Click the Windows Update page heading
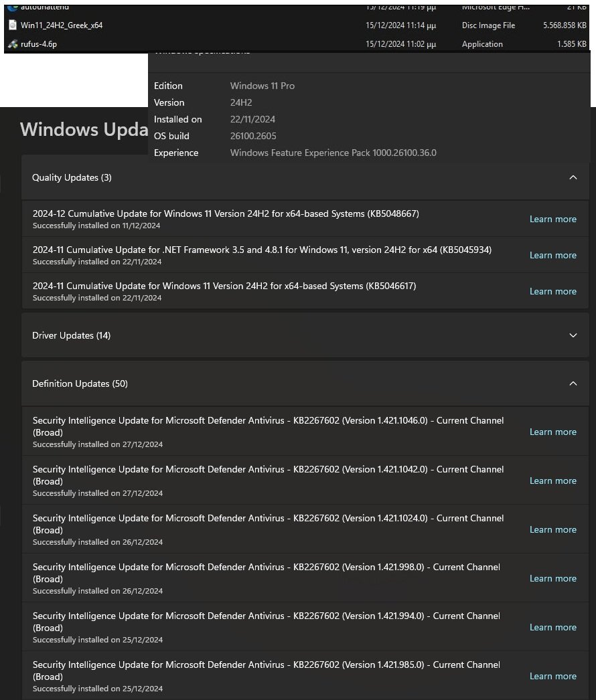 [84, 129]
